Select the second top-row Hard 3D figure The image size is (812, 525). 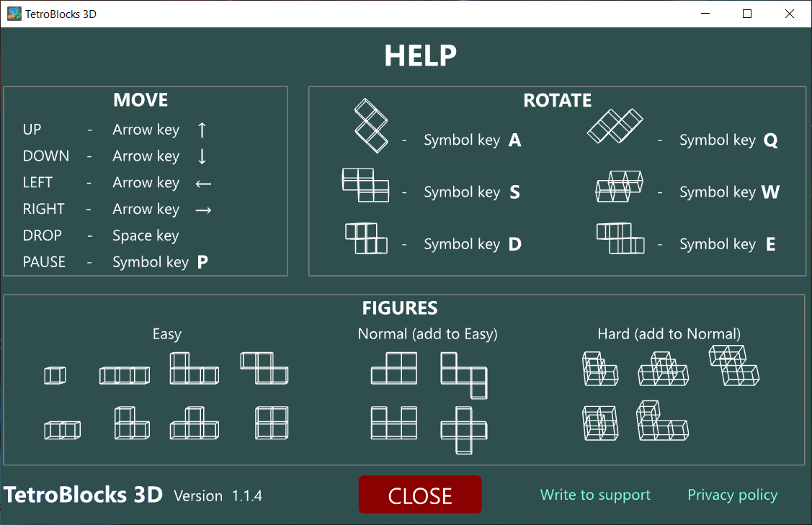[664, 369]
